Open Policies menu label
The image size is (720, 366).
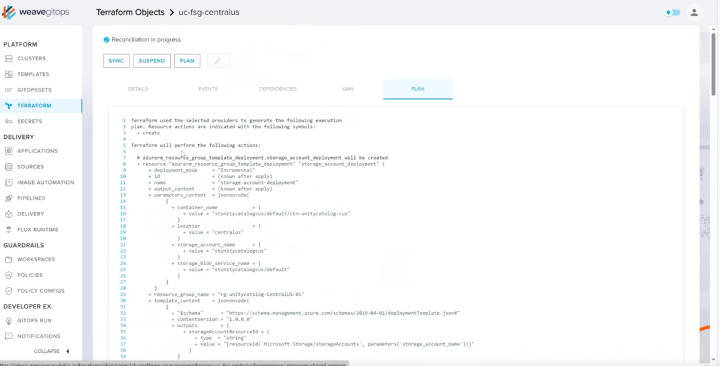coord(30,275)
